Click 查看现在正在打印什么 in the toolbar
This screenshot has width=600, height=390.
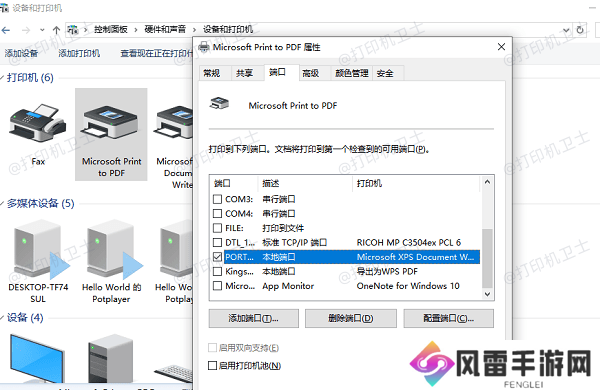tap(156, 53)
